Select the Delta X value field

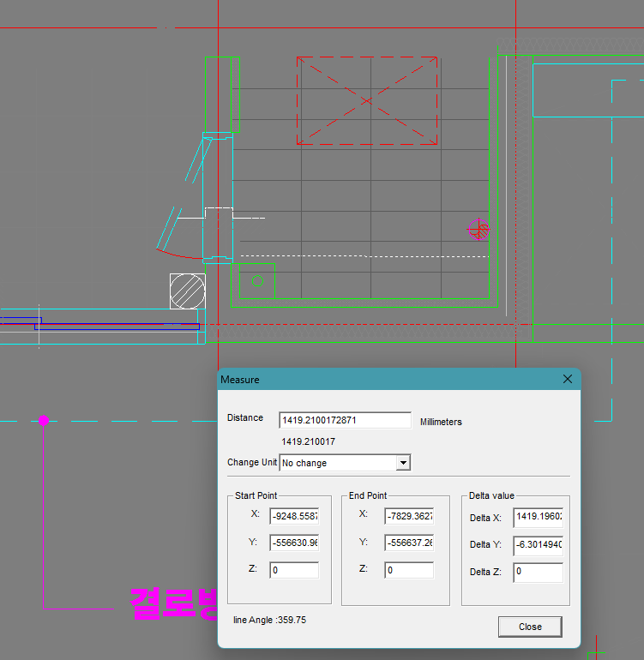538,518
